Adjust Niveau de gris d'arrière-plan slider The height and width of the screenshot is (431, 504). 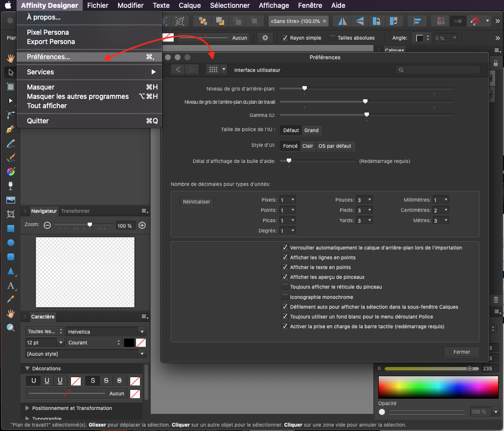tap(304, 88)
